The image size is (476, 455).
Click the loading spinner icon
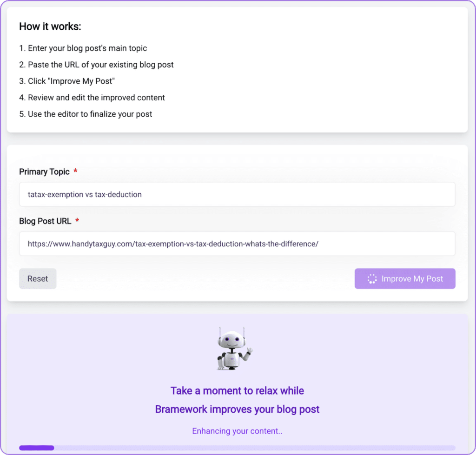click(x=372, y=279)
